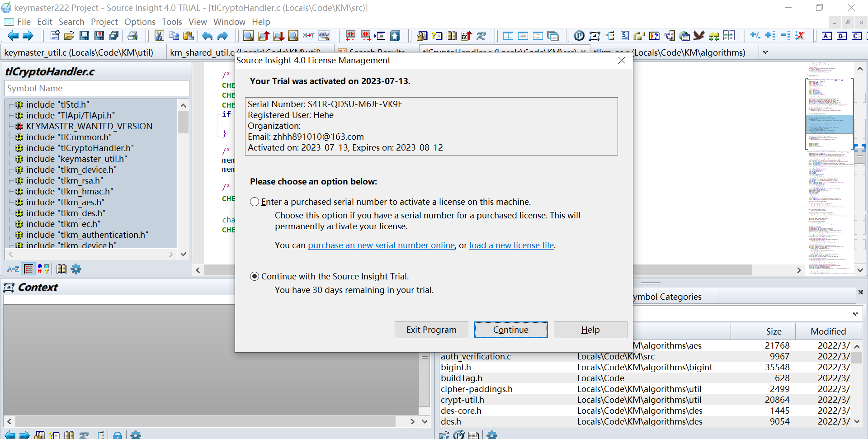Select include "tlkm_authentication.h" entry
Image resolution: width=868 pixels, height=439 pixels.
tap(87, 235)
